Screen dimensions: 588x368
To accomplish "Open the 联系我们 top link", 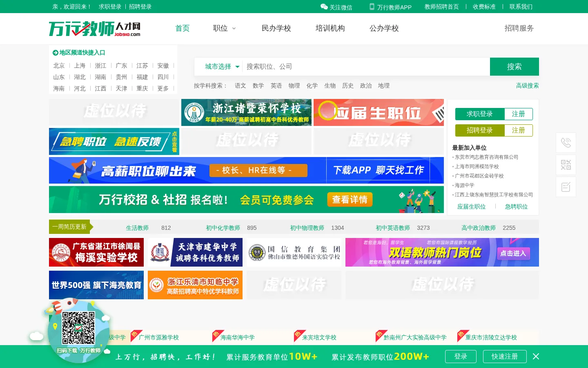I will tap(521, 7).
